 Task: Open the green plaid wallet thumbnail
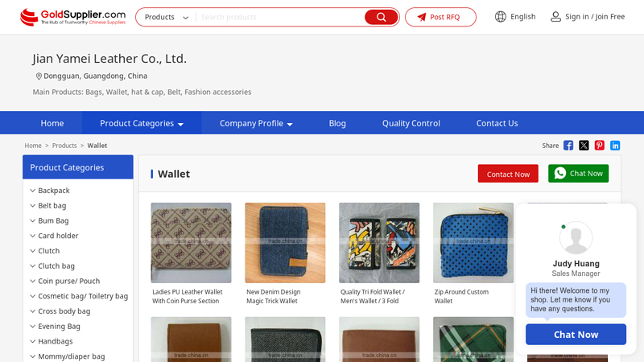point(473,339)
